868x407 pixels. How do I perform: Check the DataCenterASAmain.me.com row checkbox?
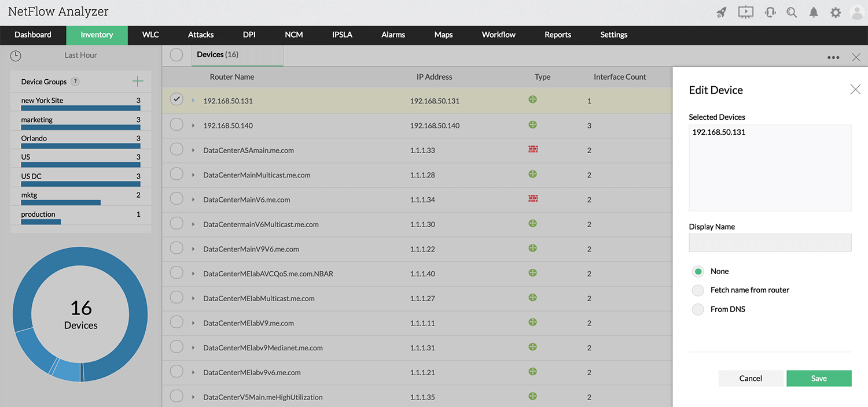(x=176, y=149)
